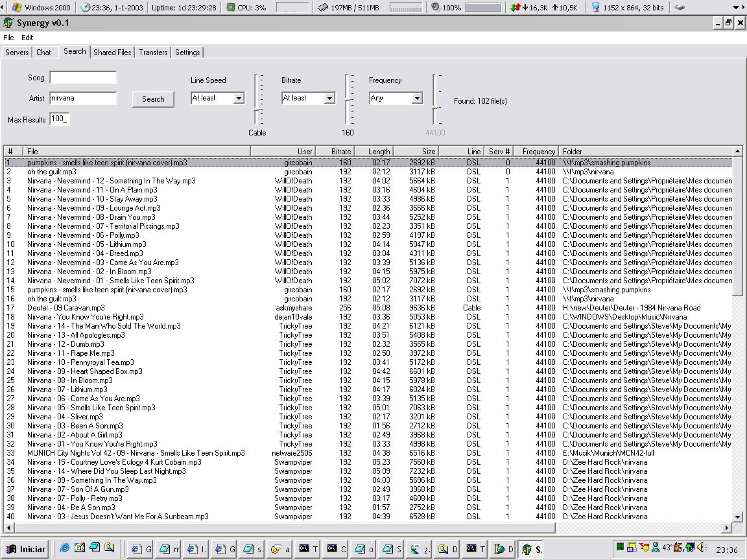Image resolution: width=747 pixels, height=560 pixels.
Task: Open the top bar's black dropdown arrow
Action: (x=735, y=8)
